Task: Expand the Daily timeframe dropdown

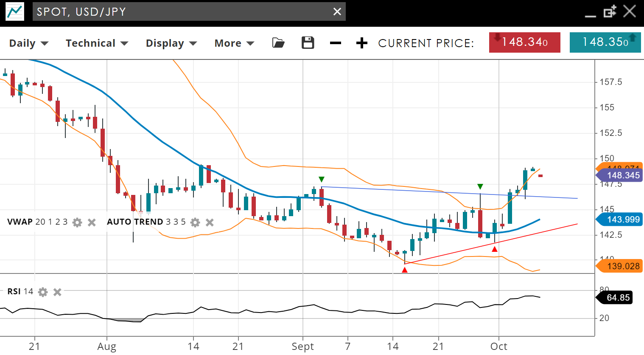Action: [29, 43]
